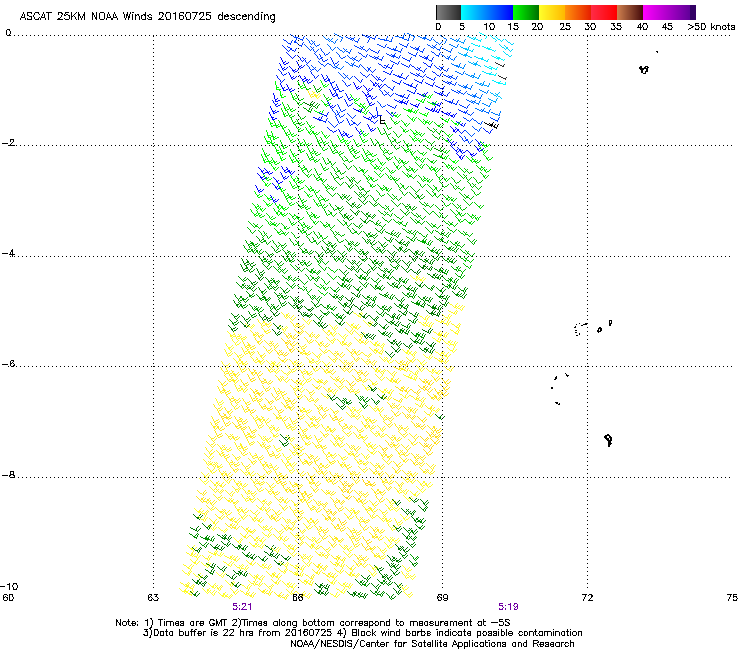The height and width of the screenshot is (650, 740).
Task: Click the gray 0-5 knots color swatch
Action: (448, 12)
